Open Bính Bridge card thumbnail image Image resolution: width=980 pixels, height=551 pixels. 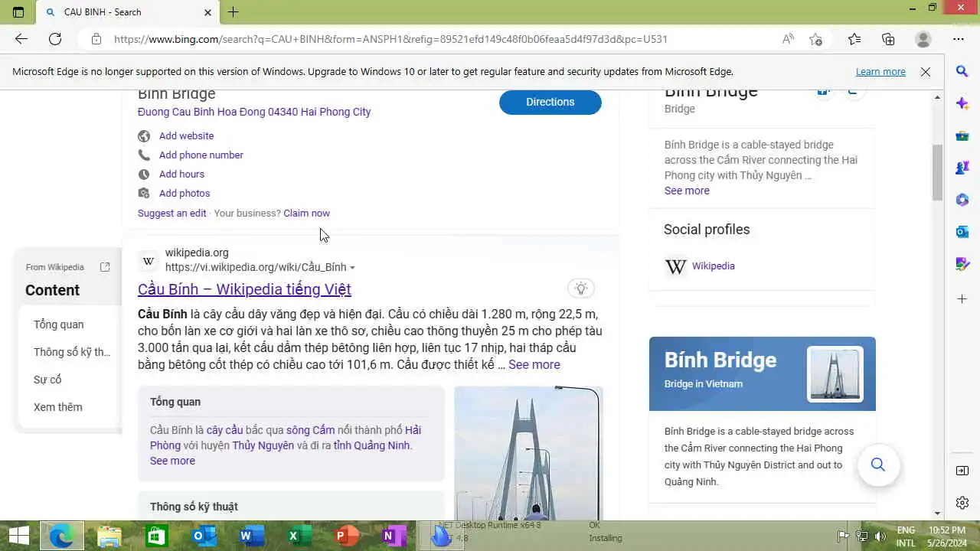(835, 374)
